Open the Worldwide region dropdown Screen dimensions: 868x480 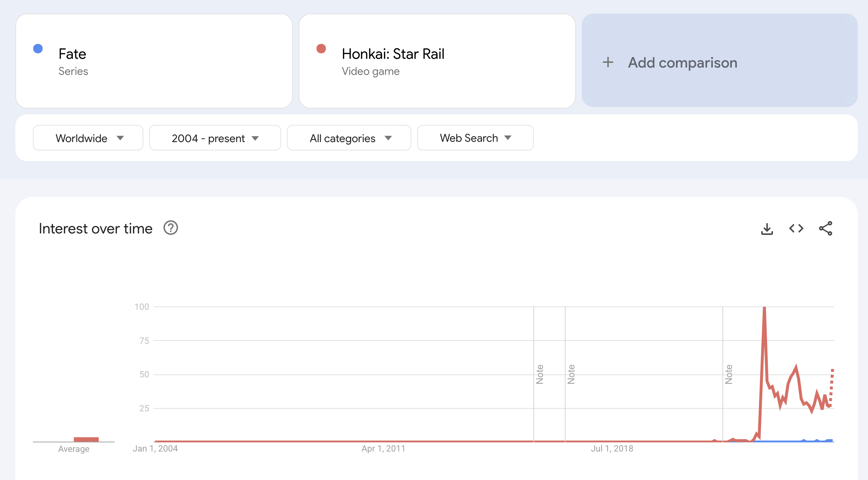[x=88, y=138]
